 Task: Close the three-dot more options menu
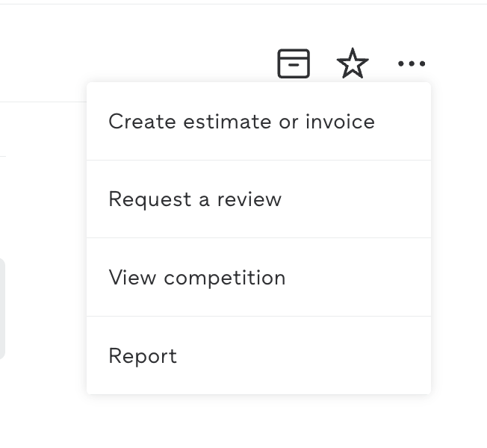tap(412, 63)
